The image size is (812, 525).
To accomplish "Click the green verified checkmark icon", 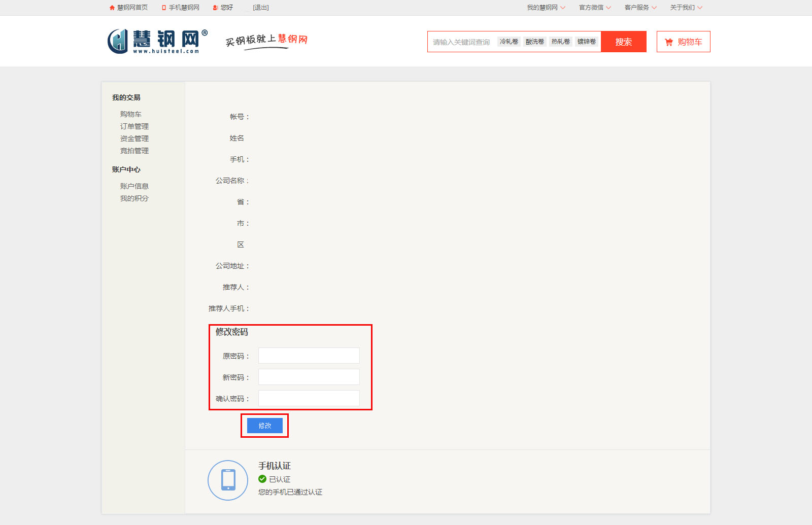I will 262,479.
